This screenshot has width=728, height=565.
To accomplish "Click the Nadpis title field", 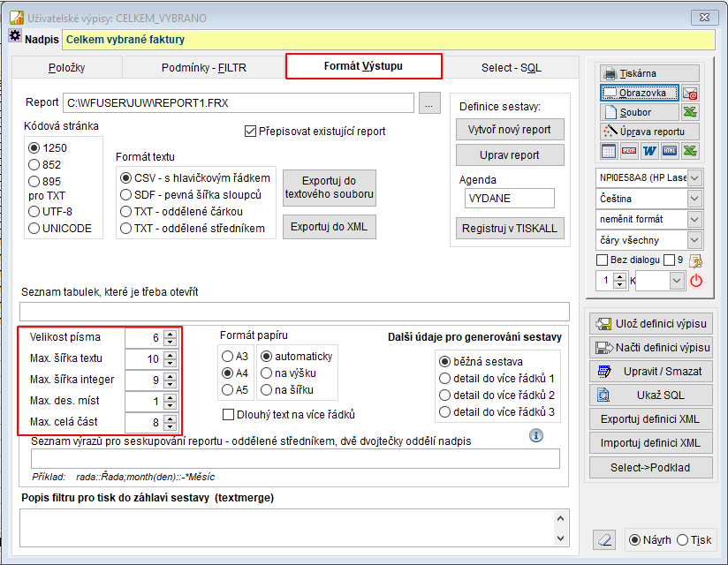I will pos(389,40).
